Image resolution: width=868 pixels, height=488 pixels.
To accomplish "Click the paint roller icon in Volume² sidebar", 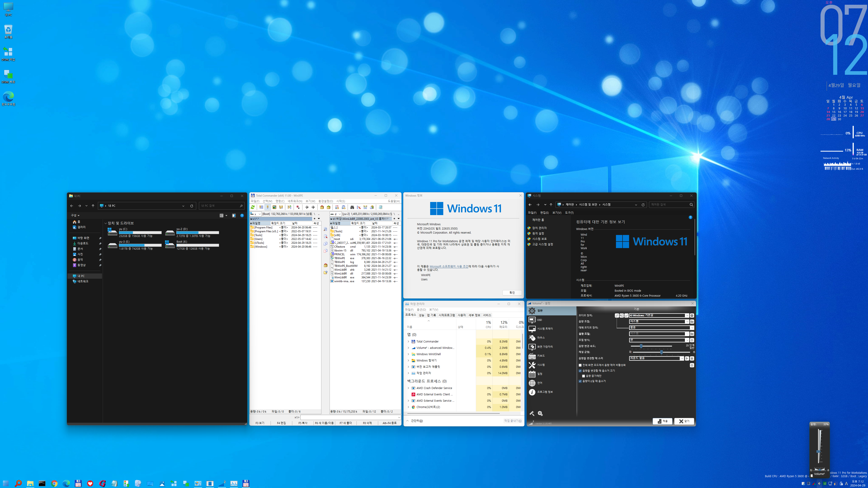I will (532, 413).
